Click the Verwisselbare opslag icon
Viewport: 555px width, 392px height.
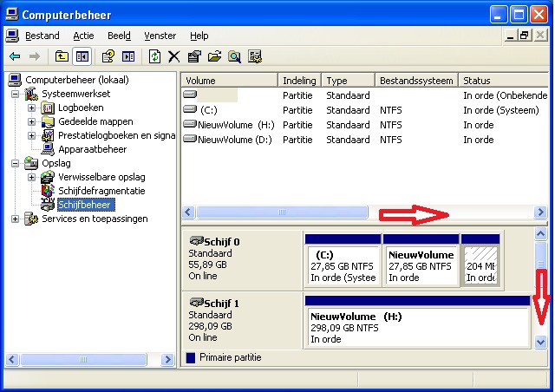coord(48,177)
